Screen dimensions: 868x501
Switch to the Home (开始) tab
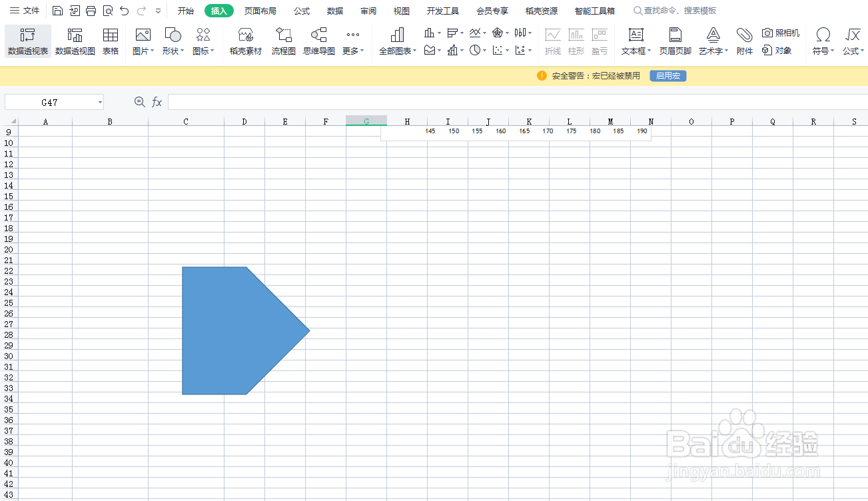(x=186, y=11)
